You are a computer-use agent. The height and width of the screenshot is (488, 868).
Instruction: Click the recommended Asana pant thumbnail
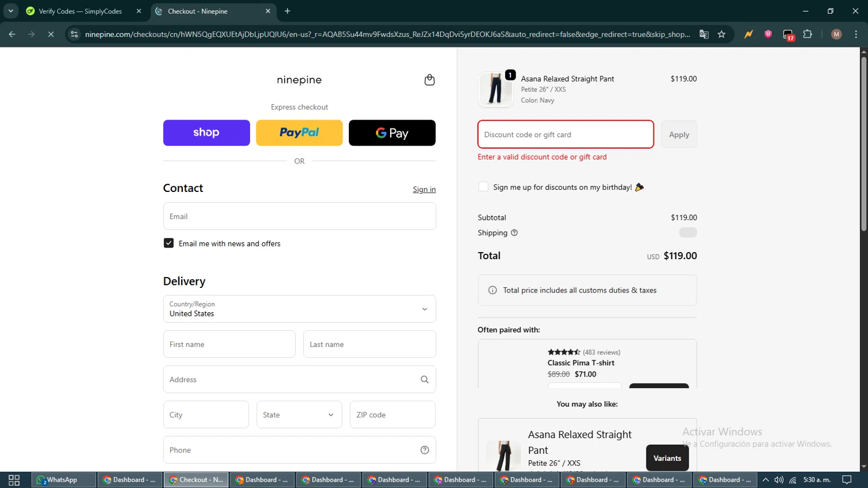click(x=503, y=456)
